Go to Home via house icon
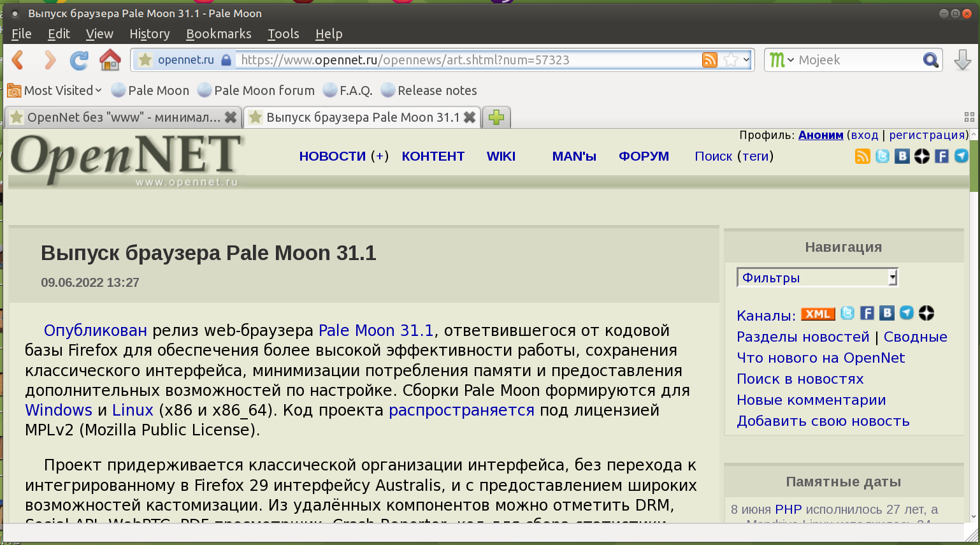Viewport: 980px width, 545px height. coord(110,60)
